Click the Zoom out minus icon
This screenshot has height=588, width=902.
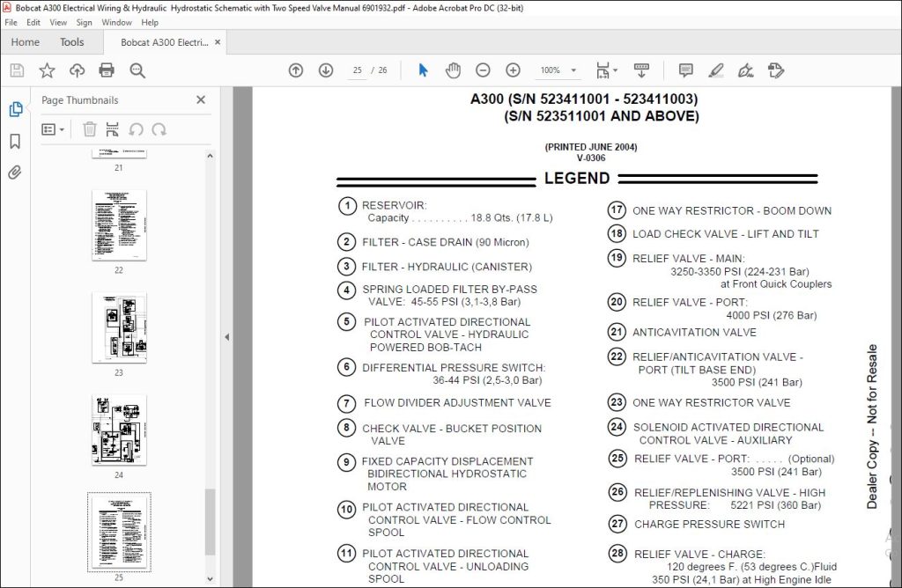click(x=483, y=70)
